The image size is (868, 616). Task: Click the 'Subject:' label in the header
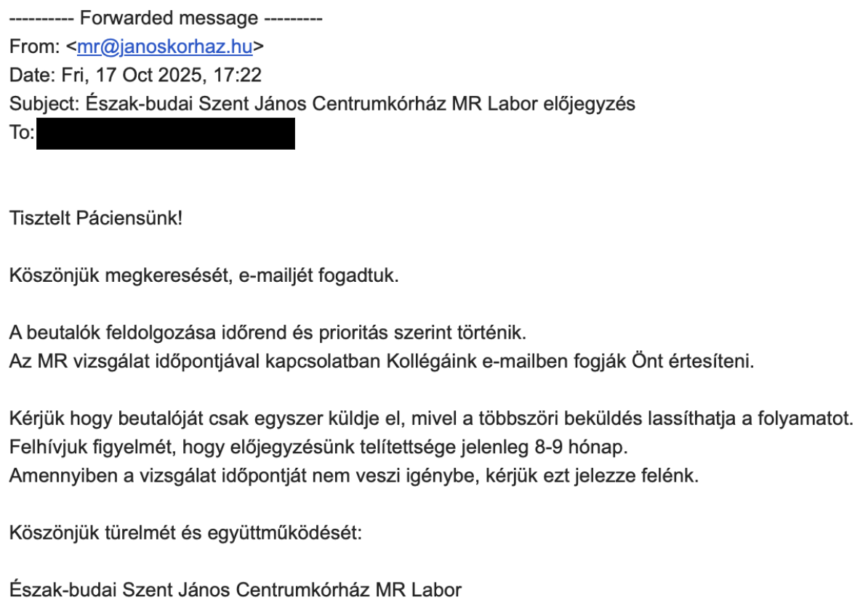click(x=45, y=104)
